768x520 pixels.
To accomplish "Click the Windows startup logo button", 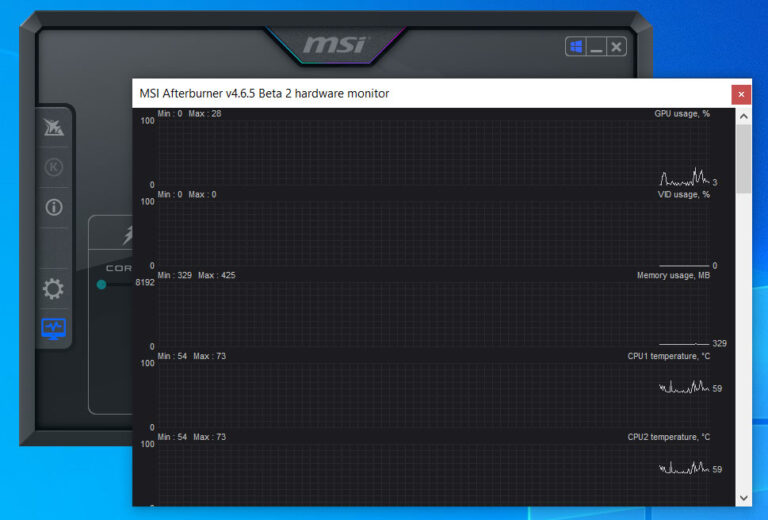I will (576, 47).
